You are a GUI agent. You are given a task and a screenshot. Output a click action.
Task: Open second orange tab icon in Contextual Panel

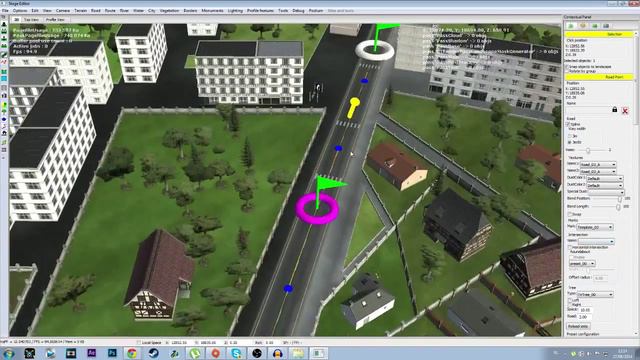(x=583, y=26)
